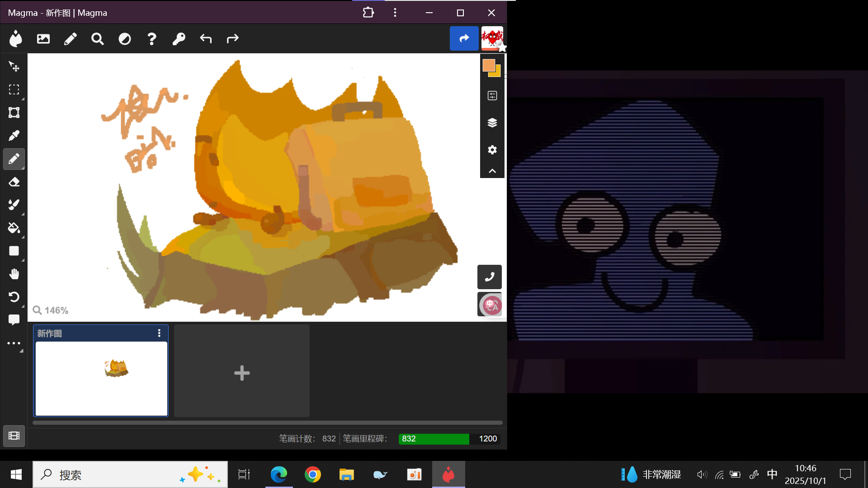This screenshot has height=488, width=868.
Task: Choose the rectangular Selection tool
Action: coord(14,89)
